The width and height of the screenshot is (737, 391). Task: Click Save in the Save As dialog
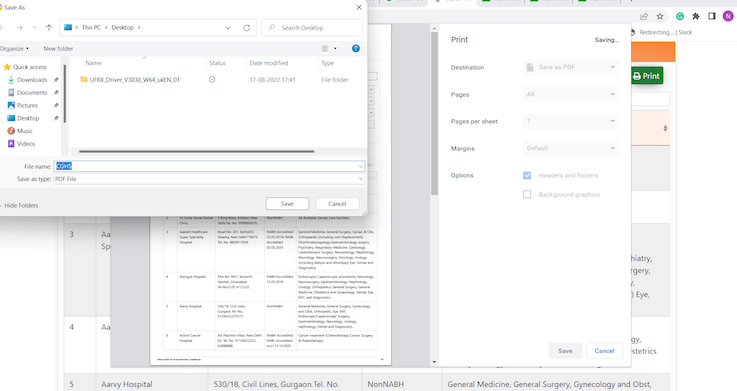click(287, 203)
